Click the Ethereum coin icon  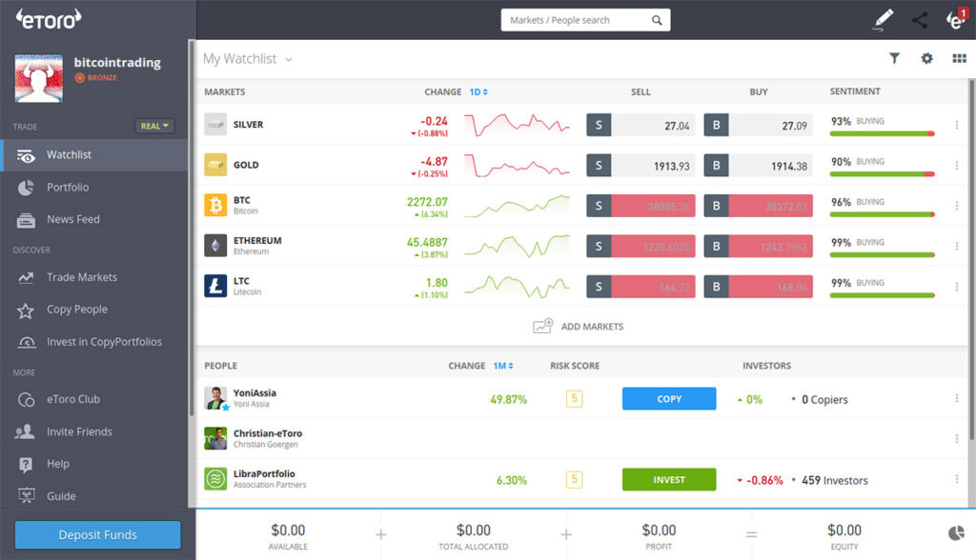pyautogui.click(x=215, y=245)
